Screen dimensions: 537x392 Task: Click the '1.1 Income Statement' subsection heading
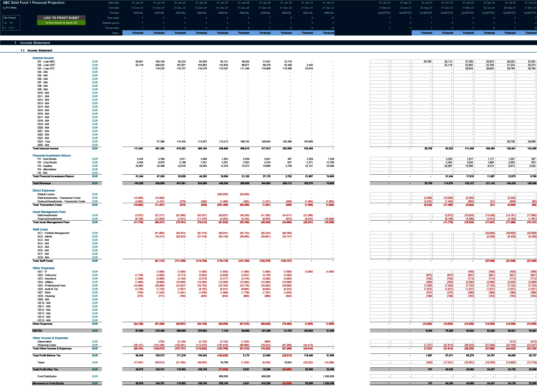point(39,50)
